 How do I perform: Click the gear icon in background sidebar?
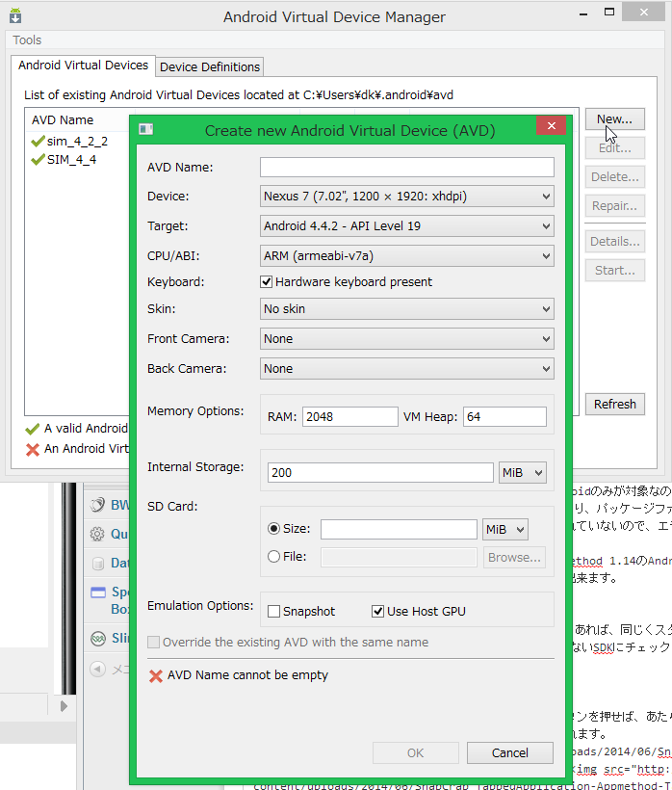click(96, 534)
